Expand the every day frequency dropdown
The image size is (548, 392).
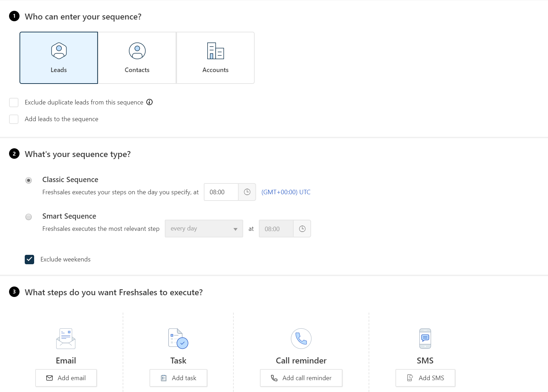pos(204,229)
